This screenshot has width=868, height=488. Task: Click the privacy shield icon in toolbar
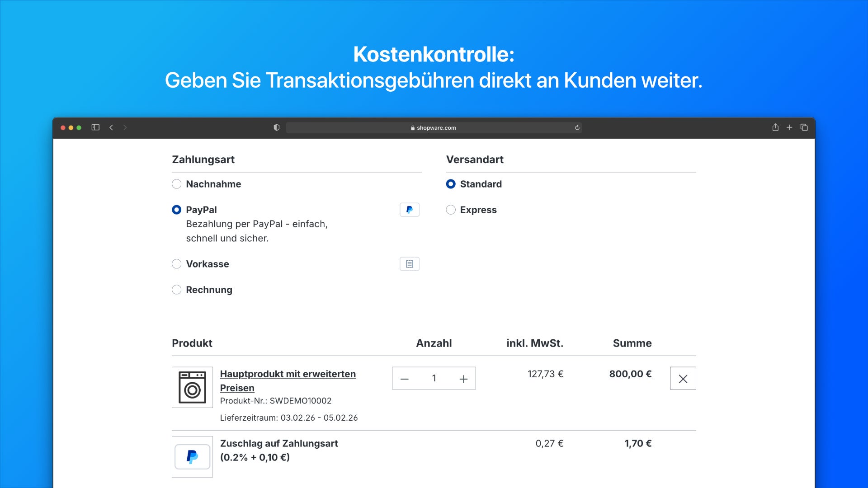click(276, 127)
